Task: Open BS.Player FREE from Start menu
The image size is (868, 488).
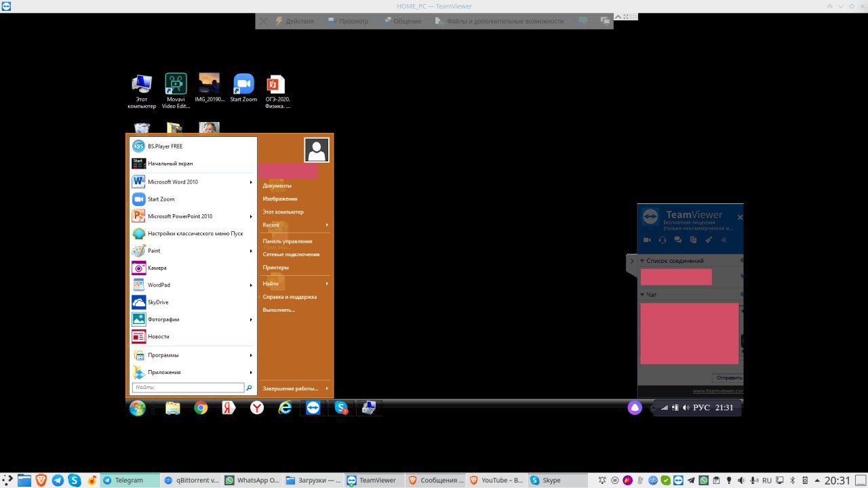Action: [x=192, y=146]
